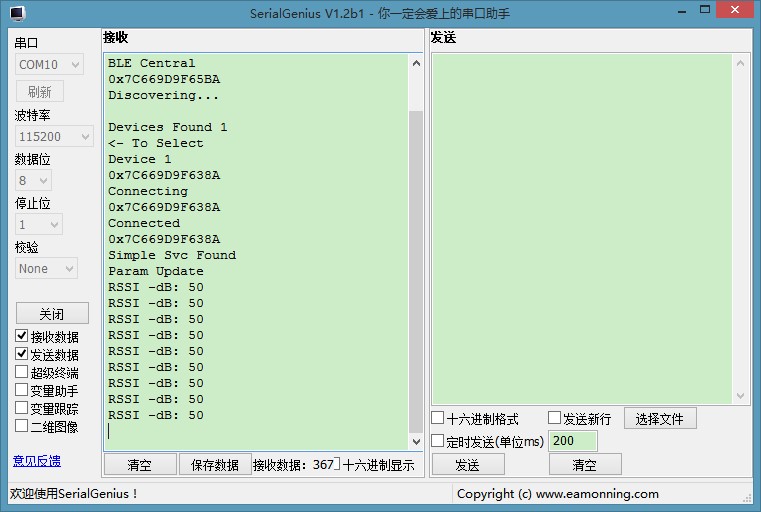761x512 pixels.
Task: Click 清空 button under receive panel
Action: tap(140, 465)
